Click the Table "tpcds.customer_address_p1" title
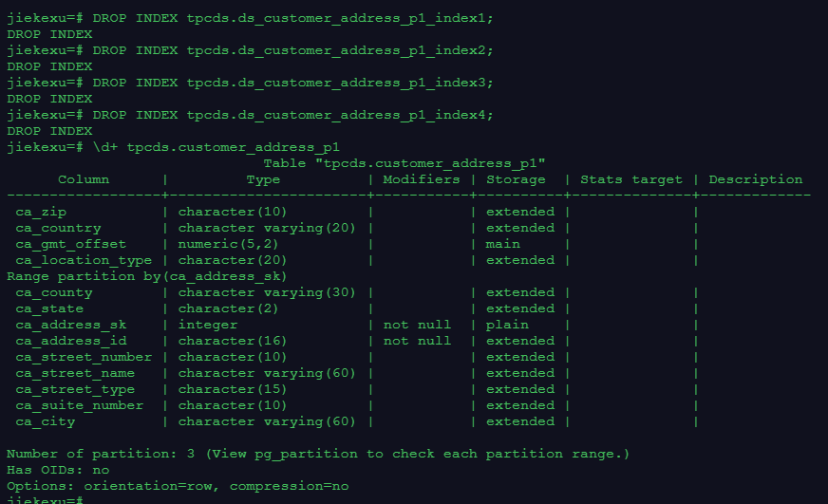This screenshot has height=504, width=828. [x=404, y=163]
